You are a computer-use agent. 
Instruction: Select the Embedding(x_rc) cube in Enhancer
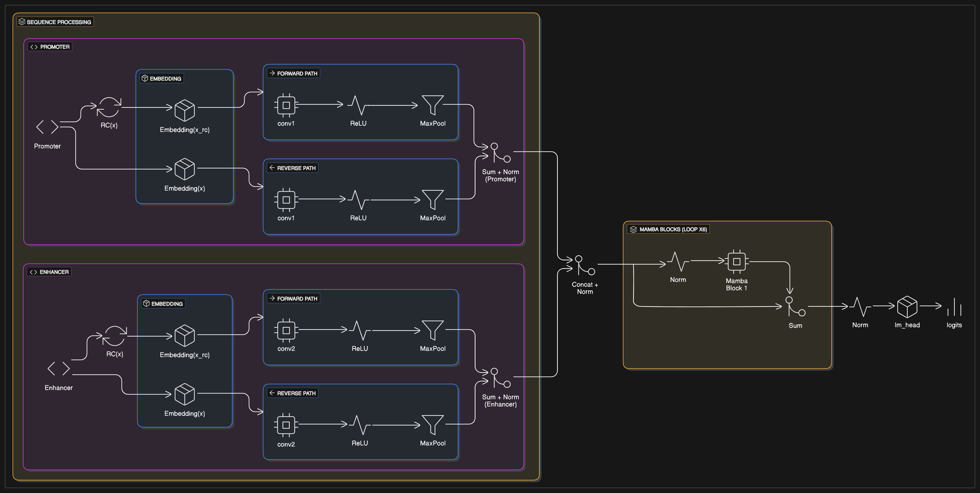click(x=184, y=335)
